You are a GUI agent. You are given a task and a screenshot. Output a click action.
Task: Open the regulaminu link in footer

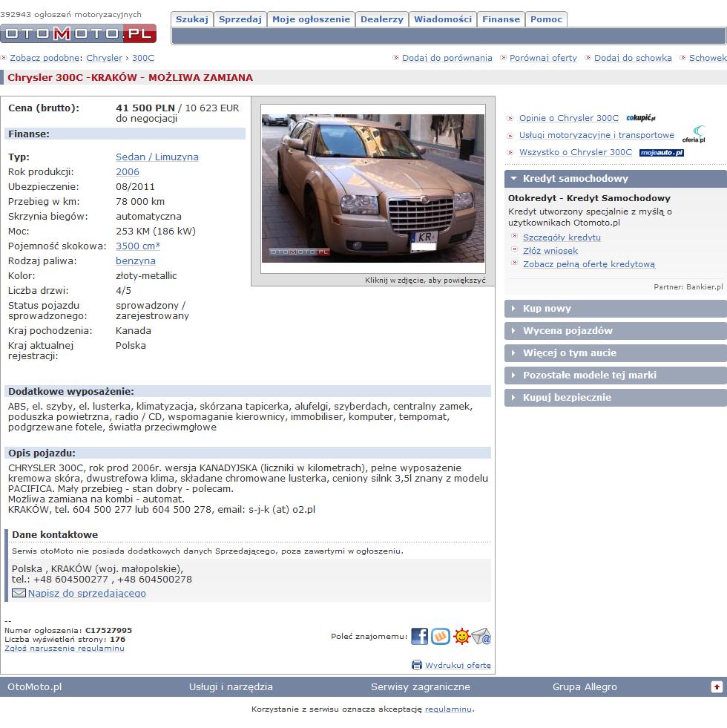pyautogui.click(x=449, y=709)
